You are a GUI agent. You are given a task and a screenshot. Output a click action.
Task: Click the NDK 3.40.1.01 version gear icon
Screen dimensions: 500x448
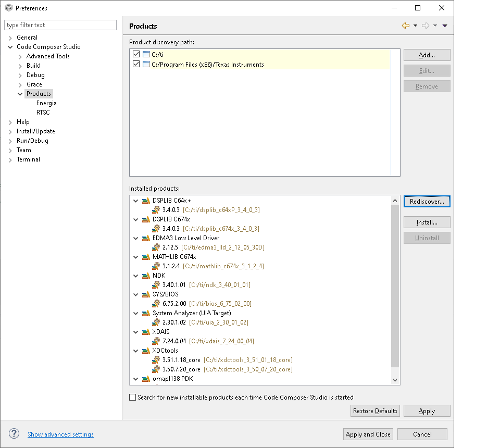coord(156,285)
